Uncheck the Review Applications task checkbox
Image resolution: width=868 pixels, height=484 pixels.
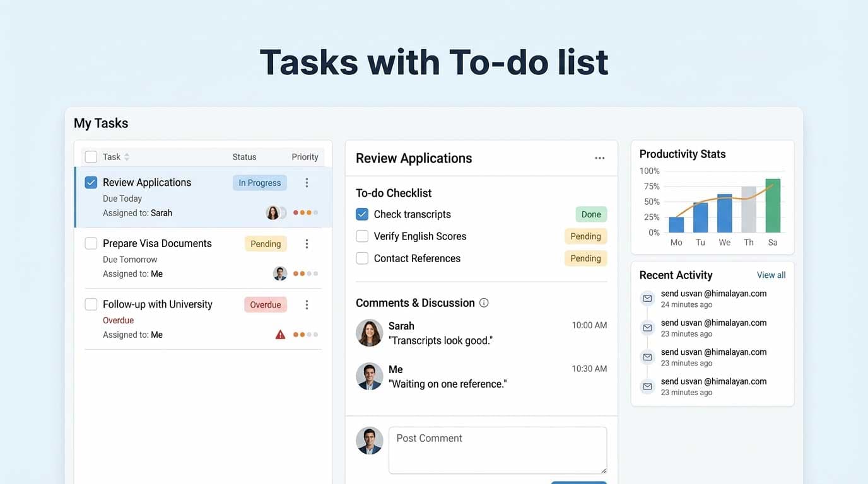coord(91,181)
